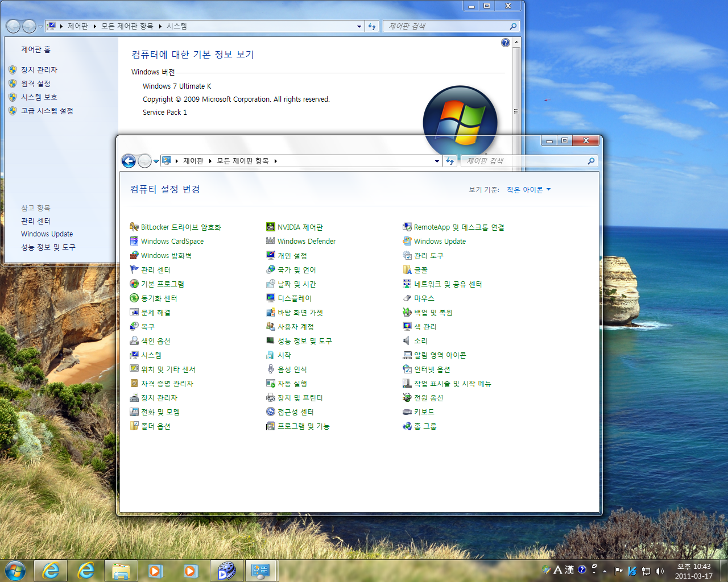Open 백업 및 복원 icon
The height and width of the screenshot is (582, 728).
click(407, 312)
